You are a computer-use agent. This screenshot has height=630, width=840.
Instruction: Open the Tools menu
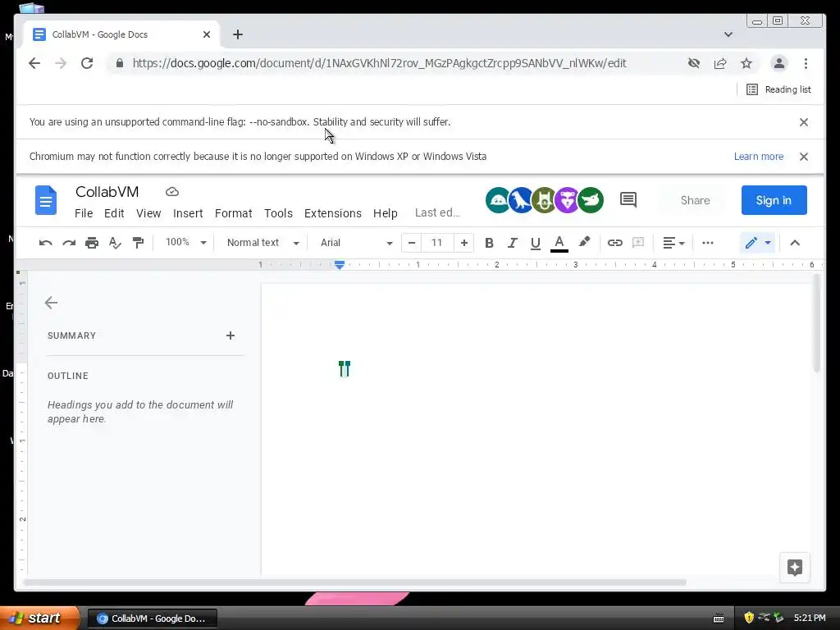point(279,213)
